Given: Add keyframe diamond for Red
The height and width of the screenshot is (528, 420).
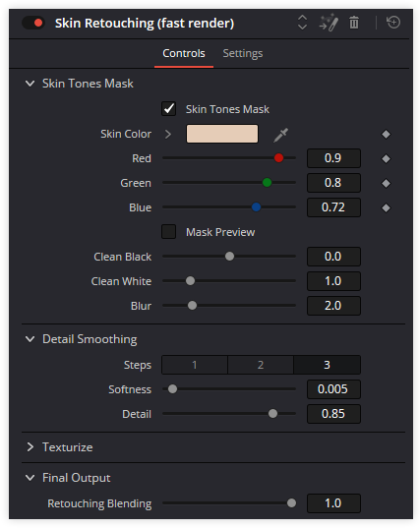Looking at the screenshot, I should (x=386, y=158).
